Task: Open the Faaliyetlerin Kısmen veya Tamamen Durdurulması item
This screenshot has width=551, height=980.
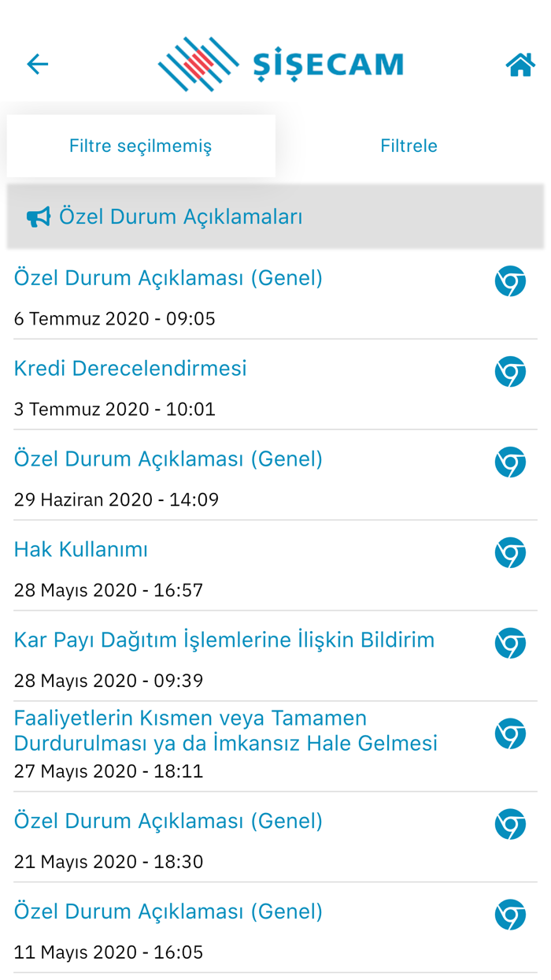Action: tap(225, 729)
